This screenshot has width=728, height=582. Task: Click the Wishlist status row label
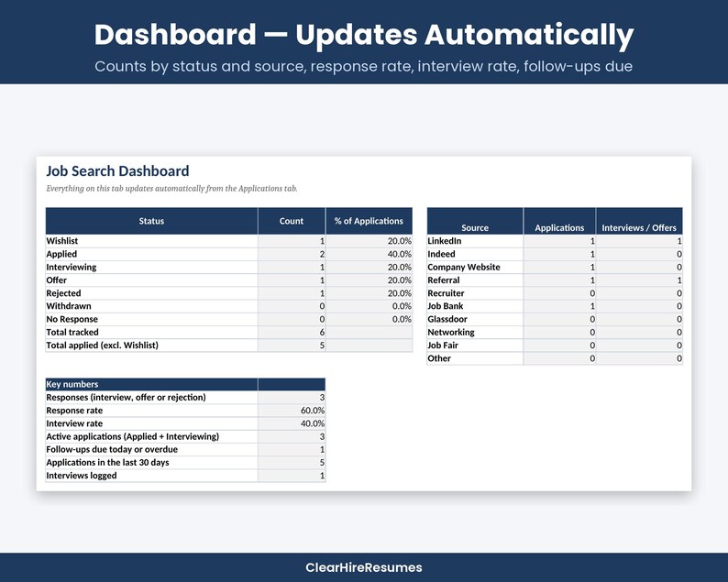61,241
